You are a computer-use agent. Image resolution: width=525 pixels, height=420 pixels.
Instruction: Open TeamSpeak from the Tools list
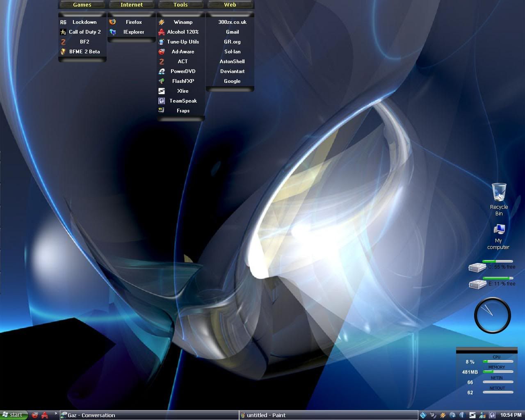tap(183, 101)
